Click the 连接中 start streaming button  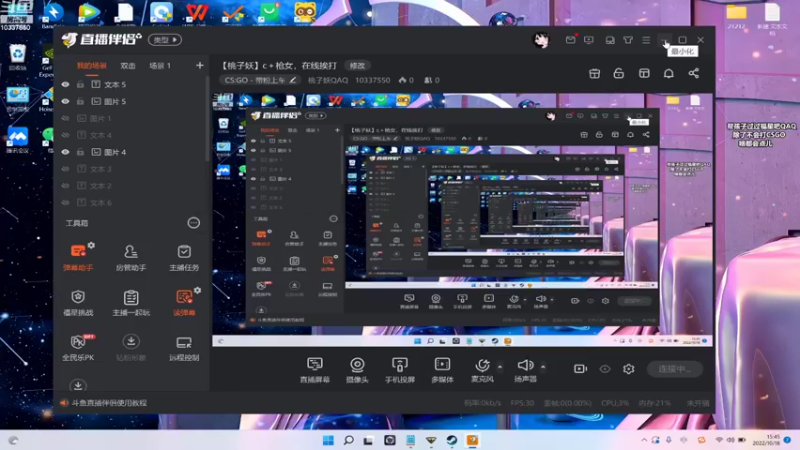[x=674, y=368]
